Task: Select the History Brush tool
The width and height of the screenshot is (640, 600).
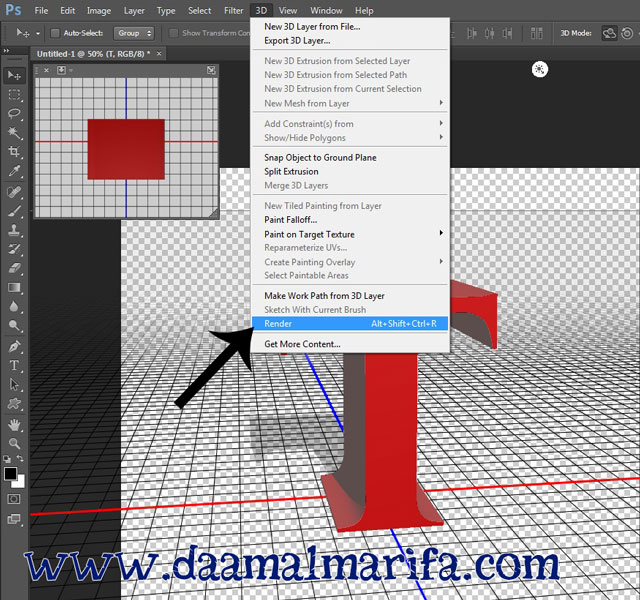Action: tap(14, 249)
